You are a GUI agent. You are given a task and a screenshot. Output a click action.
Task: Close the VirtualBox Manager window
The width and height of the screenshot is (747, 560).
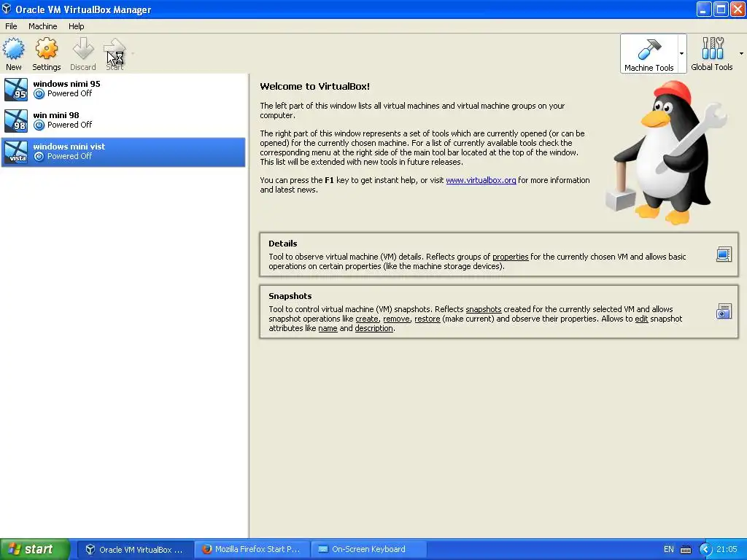(738, 9)
